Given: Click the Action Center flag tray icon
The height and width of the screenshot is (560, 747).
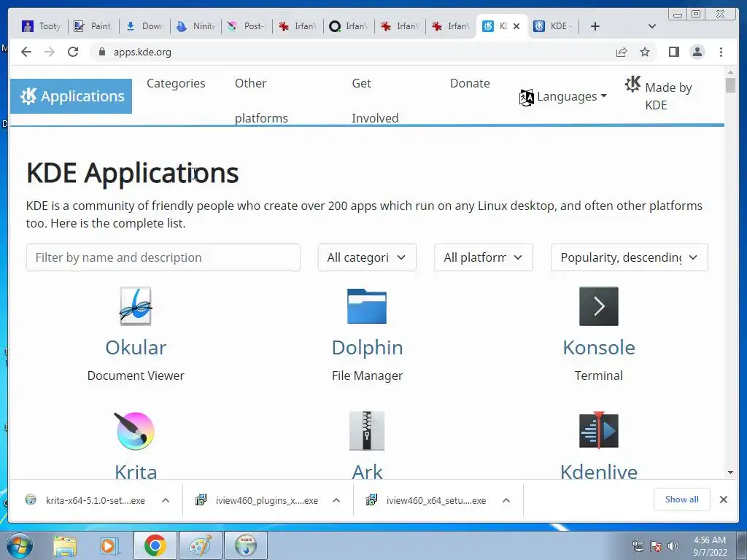Looking at the screenshot, I should 656,546.
